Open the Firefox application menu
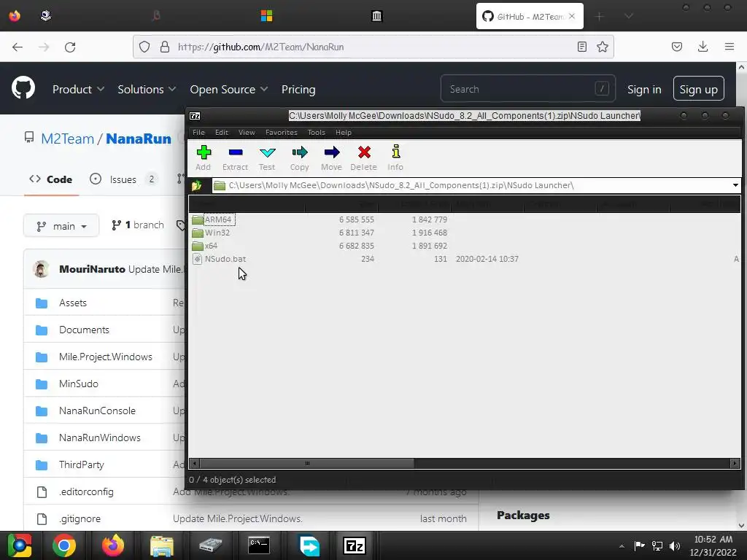The height and width of the screenshot is (560, 747). pyautogui.click(x=729, y=47)
